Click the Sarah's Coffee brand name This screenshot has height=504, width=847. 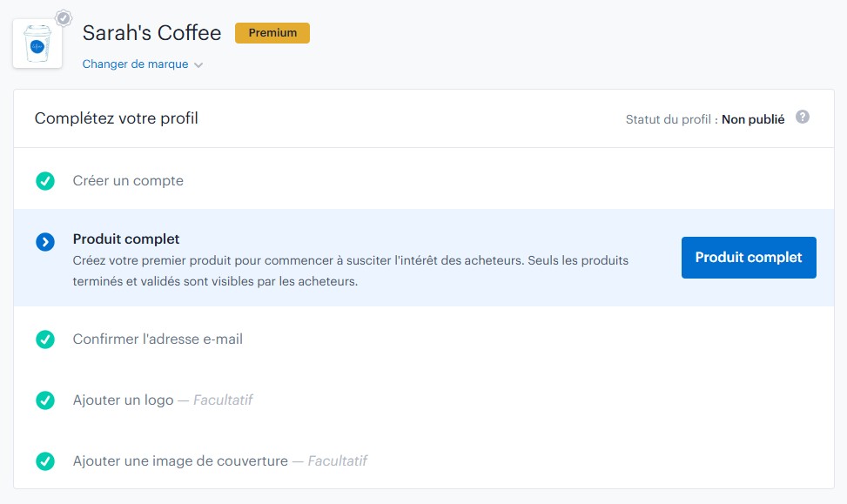(151, 33)
